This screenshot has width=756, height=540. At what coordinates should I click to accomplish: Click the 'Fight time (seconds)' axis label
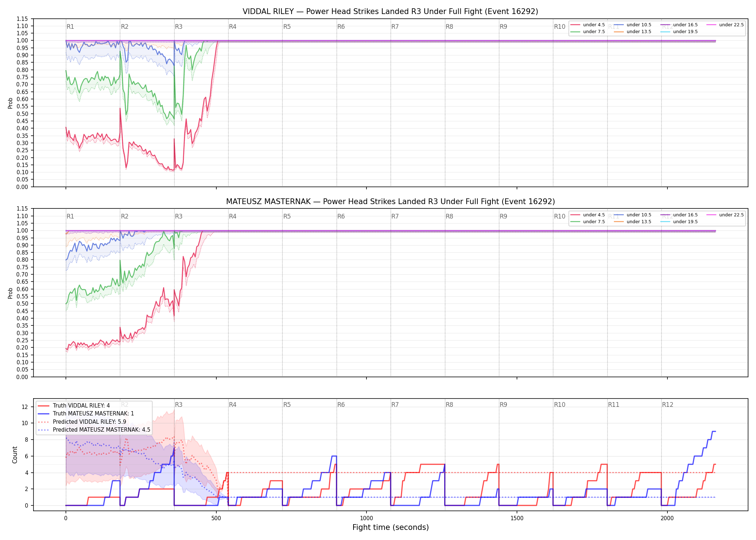point(391,527)
